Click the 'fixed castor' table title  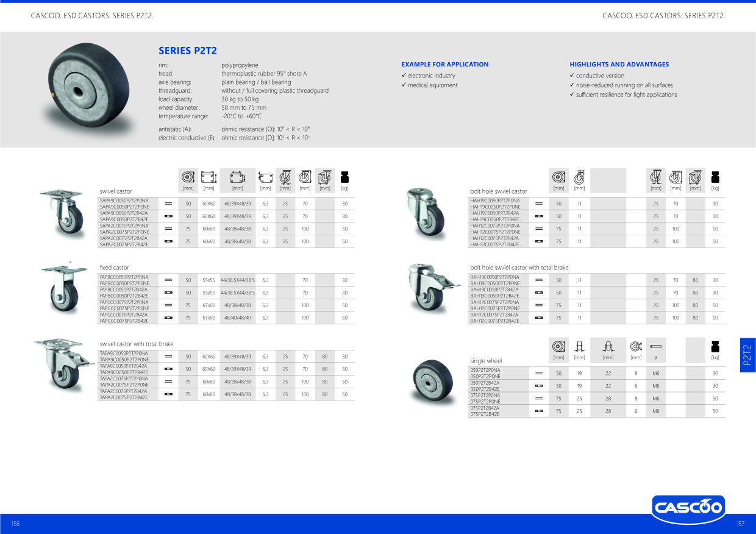point(114,268)
